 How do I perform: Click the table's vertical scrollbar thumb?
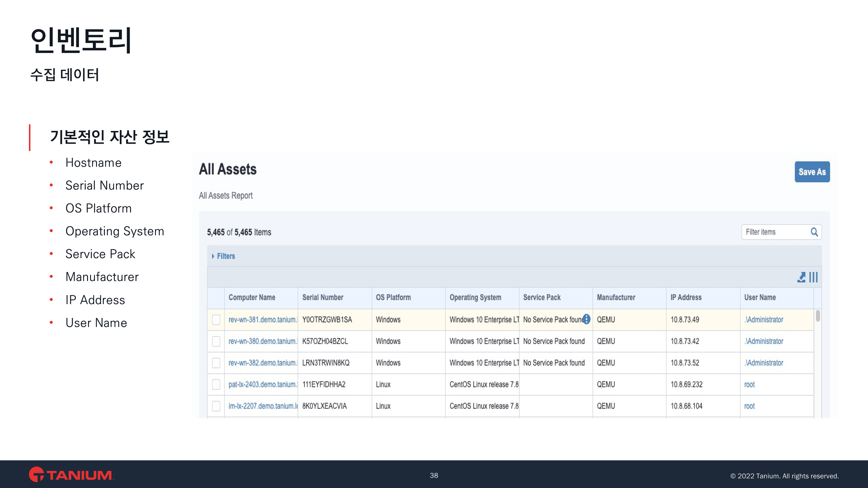coord(818,316)
